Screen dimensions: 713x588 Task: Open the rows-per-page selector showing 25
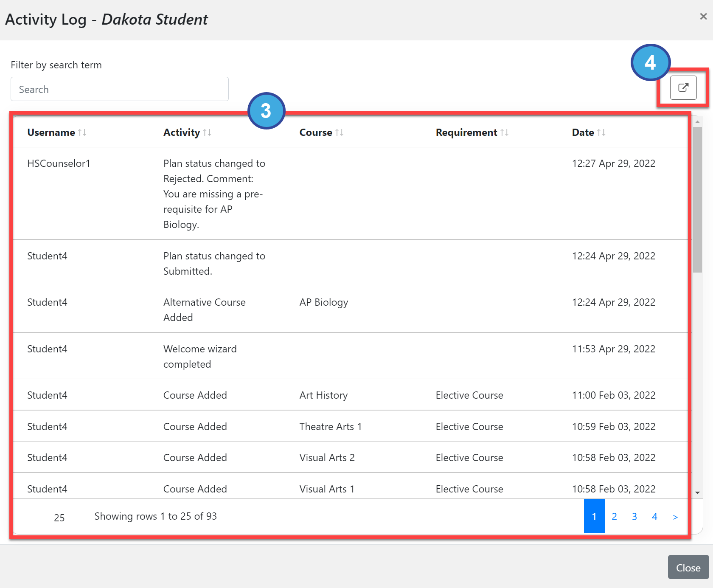click(x=59, y=518)
